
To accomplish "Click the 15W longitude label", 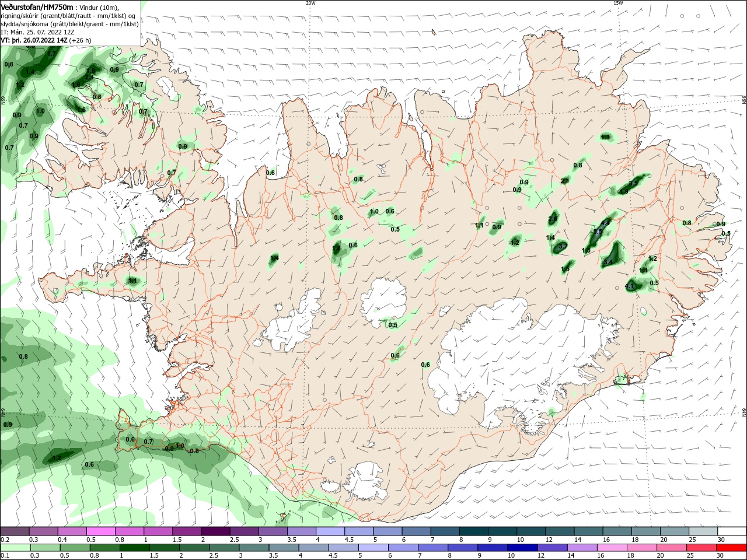I will pos(618,2).
